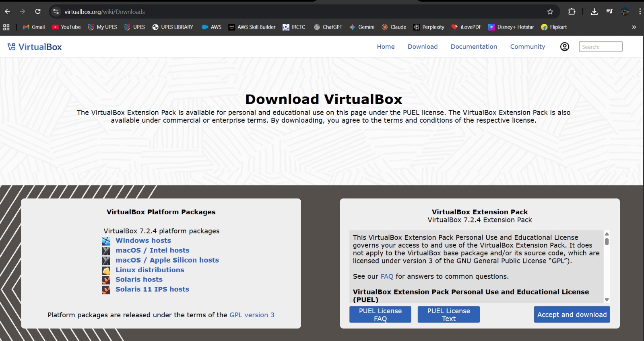644x341 pixels.
Task: Go to Documentation in top navigation
Action: pyautogui.click(x=474, y=47)
